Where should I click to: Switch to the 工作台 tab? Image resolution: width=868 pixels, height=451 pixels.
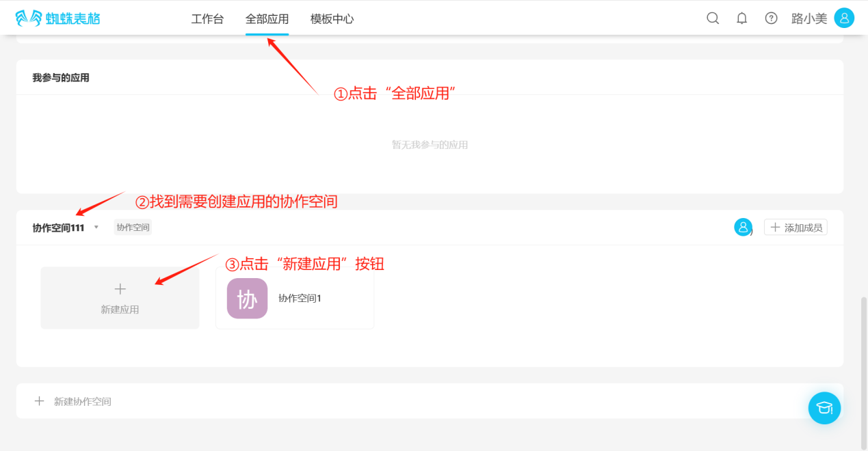(207, 19)
